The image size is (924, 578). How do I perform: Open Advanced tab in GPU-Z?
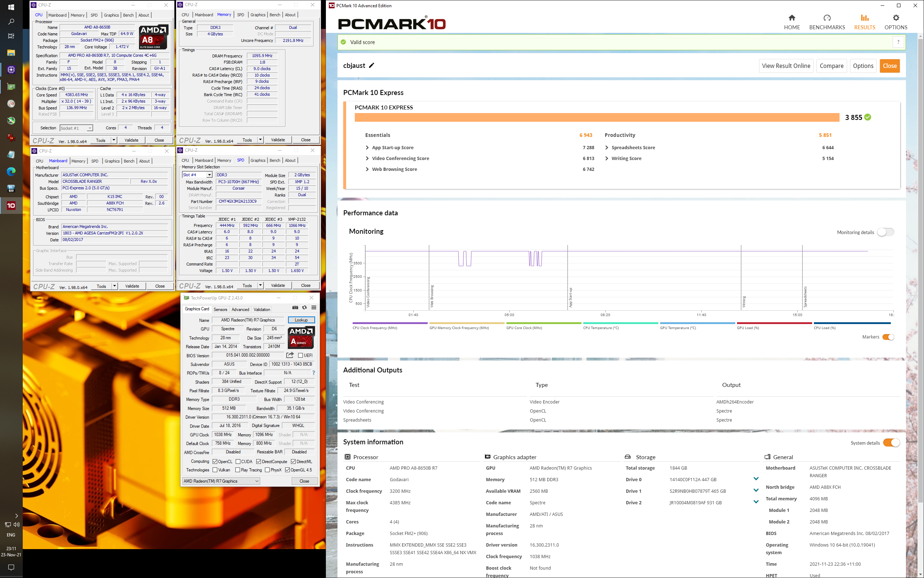[x=240, y=309]
